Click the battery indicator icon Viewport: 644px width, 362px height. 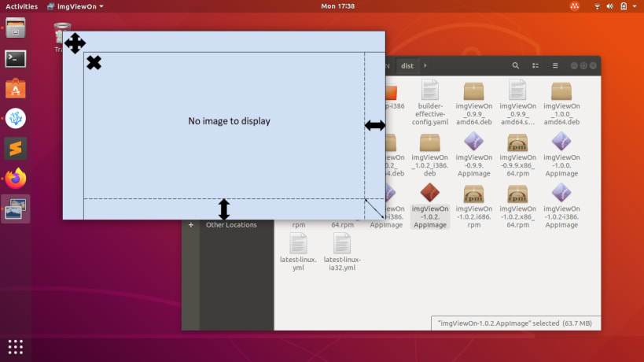pos(624,6)
